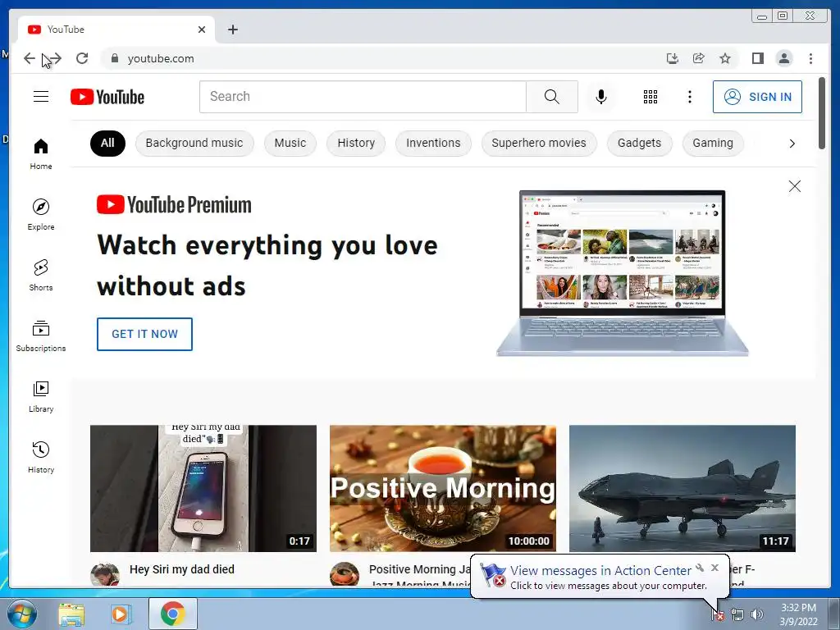Go to Home in the sidebar
This screenshot has height=630, width=840.
tap(41, 154)
